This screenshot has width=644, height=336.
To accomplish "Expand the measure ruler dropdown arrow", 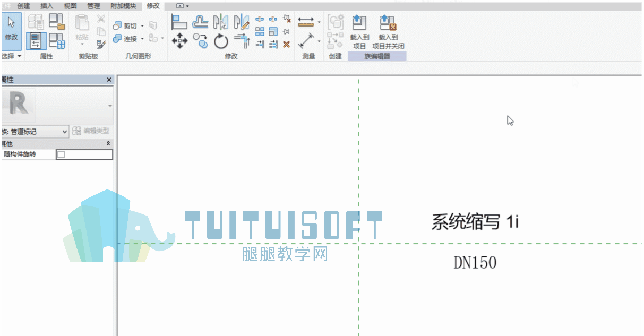I will (319, 22).
